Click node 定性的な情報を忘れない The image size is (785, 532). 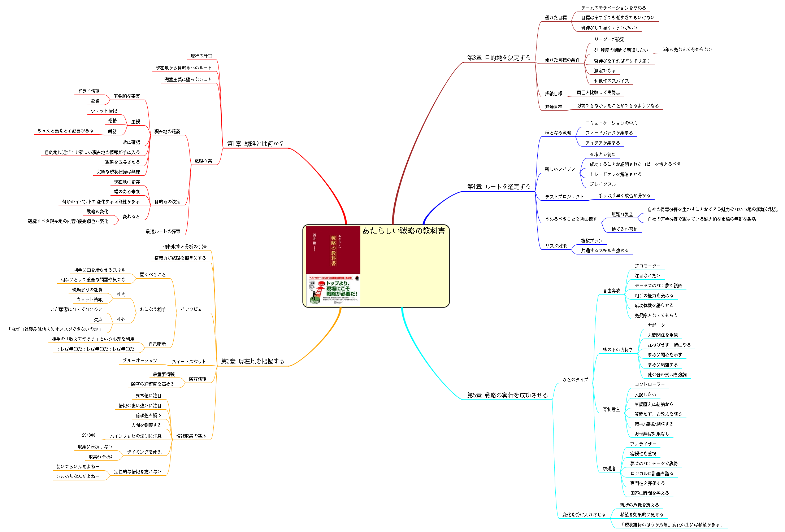click(138, 472)
